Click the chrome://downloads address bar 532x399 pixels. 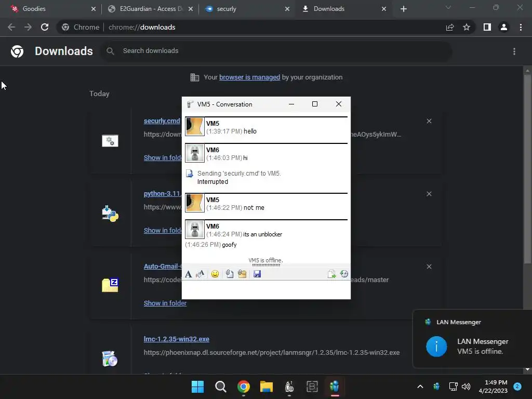click(x=251, y=27)
